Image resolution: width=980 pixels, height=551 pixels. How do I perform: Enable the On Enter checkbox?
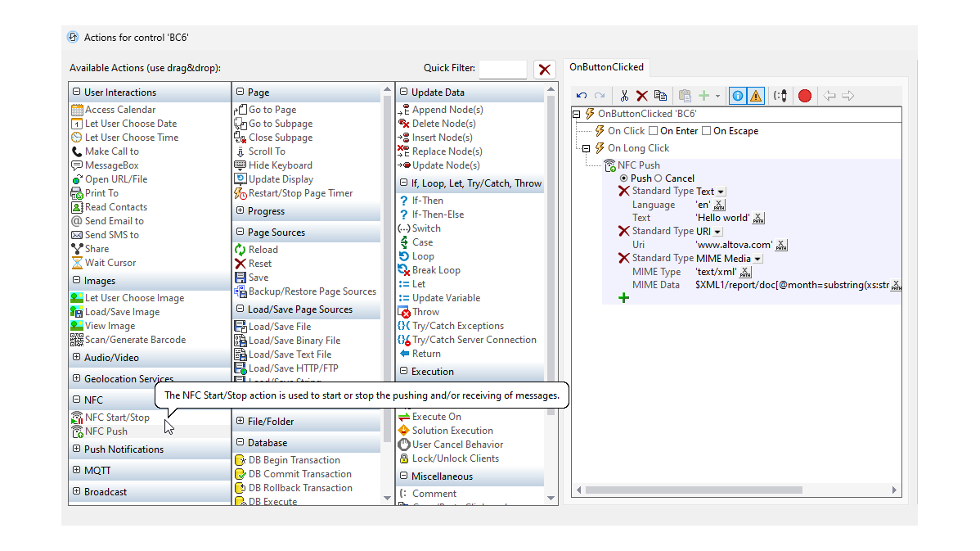(654, 131)
